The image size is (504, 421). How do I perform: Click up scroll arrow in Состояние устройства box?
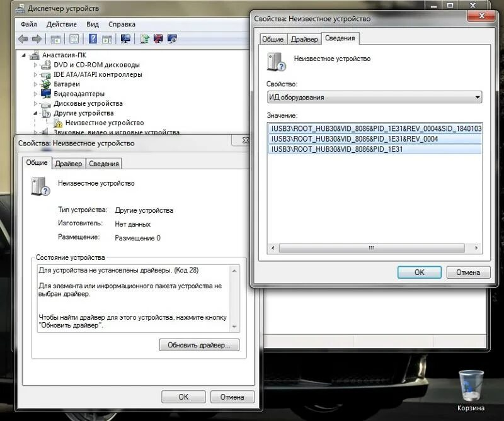coord(234,271)
